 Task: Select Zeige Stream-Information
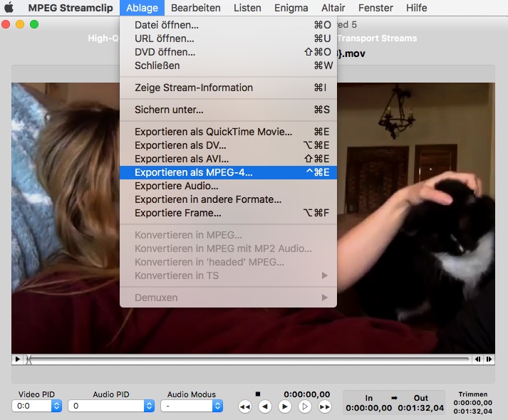(228, 88)
